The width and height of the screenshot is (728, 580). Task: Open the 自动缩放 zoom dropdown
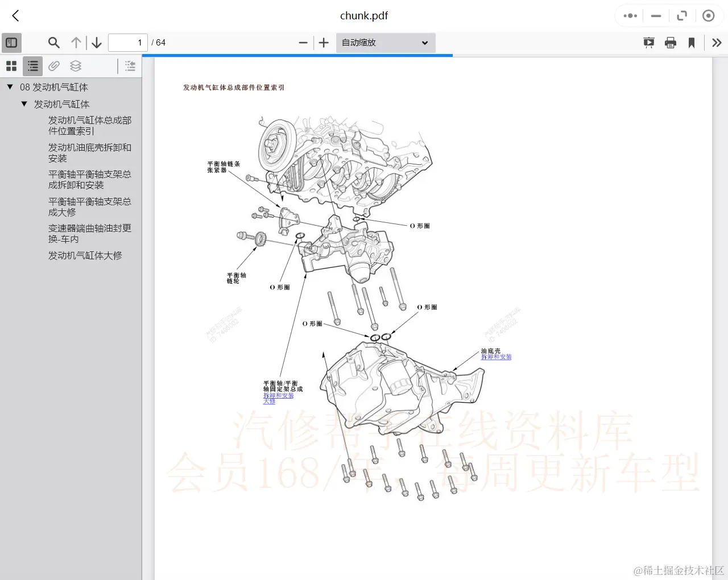pyautogui.click(x=385, y=42)
